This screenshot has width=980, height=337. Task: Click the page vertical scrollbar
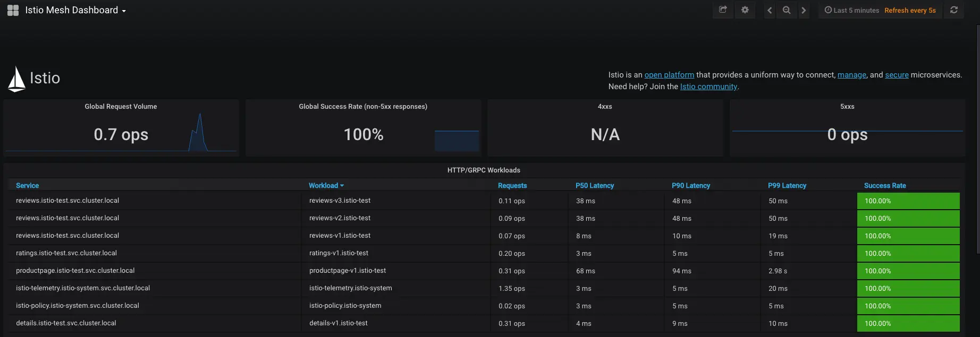tap(977, 138)
